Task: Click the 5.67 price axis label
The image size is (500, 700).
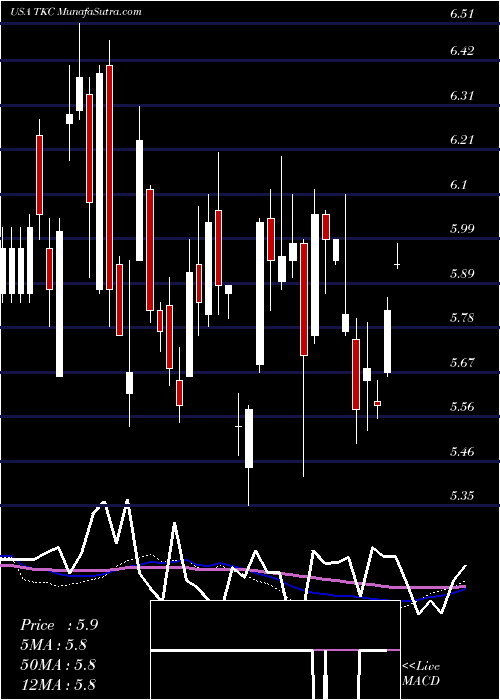Action: (x=462, y=362)
